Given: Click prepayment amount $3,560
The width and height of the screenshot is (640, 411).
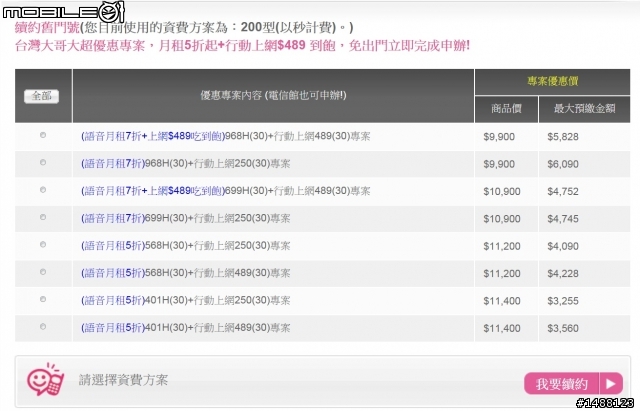Looking at the screenshot, I should click(x=563, y=328).
